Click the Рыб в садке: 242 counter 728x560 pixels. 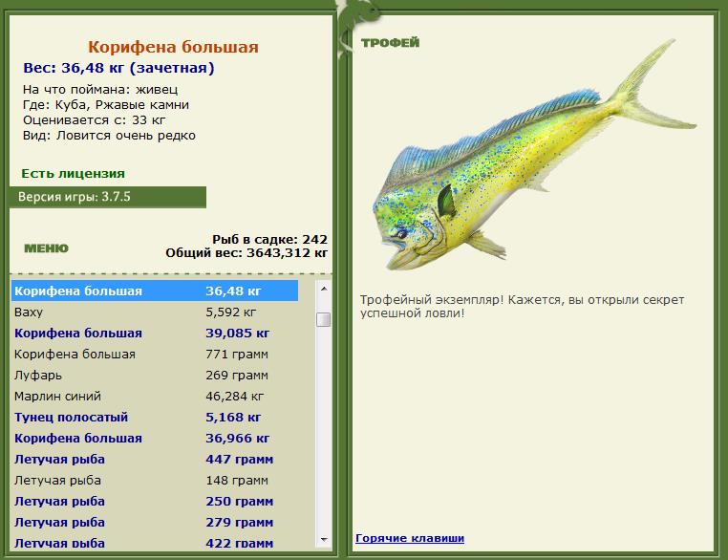coord(269,240)
